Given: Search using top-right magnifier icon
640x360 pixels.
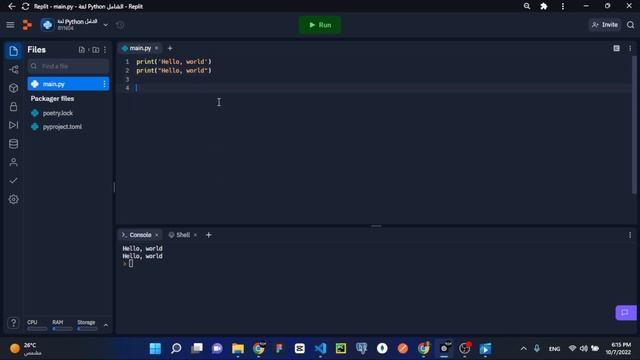Looking at the screenshot, I should point(631,25).
